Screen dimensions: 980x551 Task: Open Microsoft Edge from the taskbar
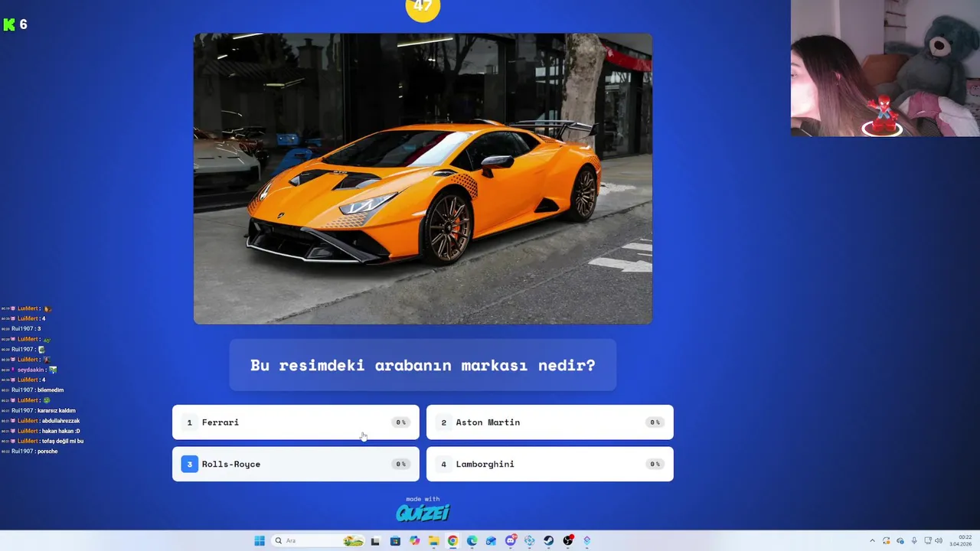(x=472, y=540)
